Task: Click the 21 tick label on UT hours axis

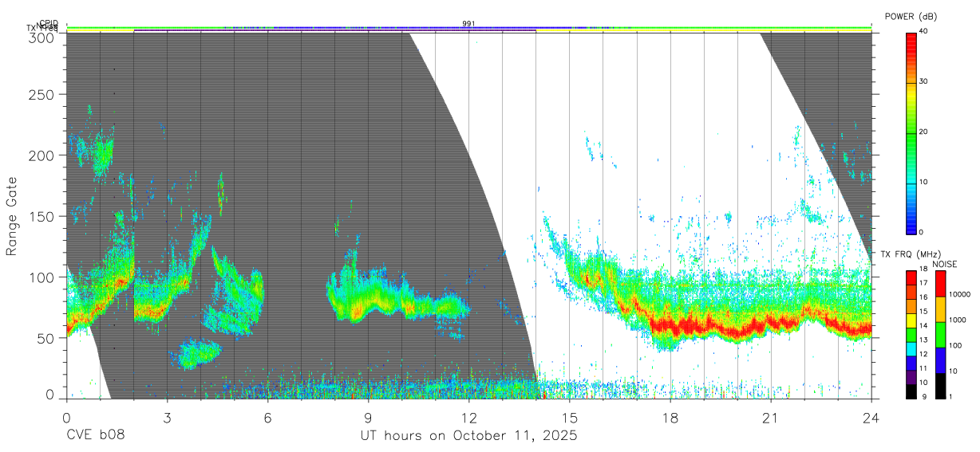Action: pos(770,417)
